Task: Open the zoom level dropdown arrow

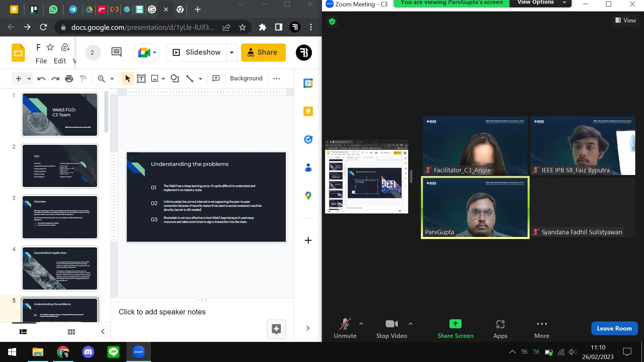Action: pos(112,79)
